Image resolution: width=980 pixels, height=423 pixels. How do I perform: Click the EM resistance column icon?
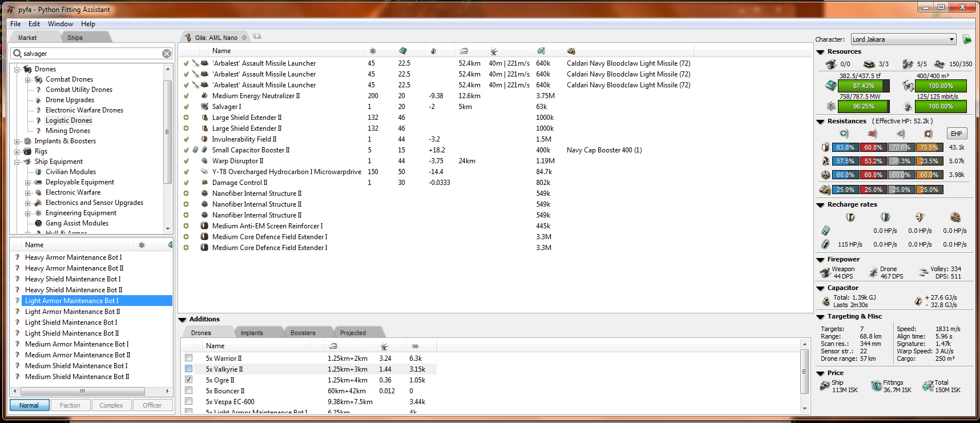(844, 134)
